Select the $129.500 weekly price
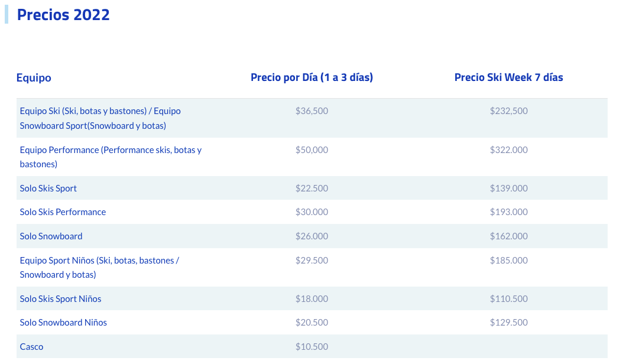Image resolution: width=623 pixels, height=364 pixels. point(508,322)
